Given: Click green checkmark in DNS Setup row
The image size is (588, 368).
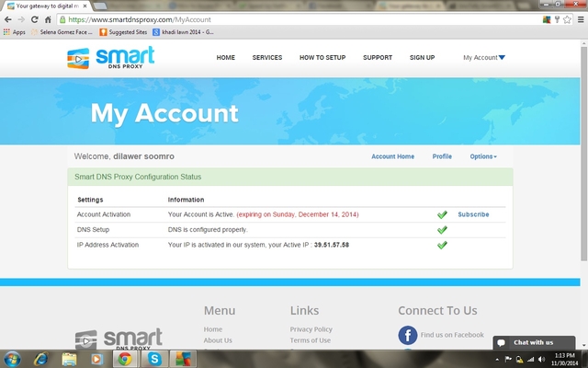Looking at the screenshot, I should click(x=442, y=229).
